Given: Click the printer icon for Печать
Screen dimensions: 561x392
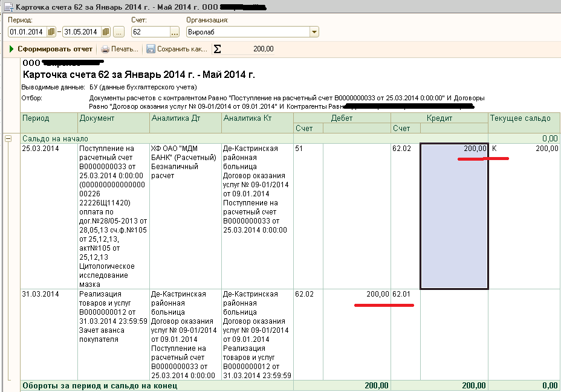Looking at the screenshot, I should [x=105, y=49].
